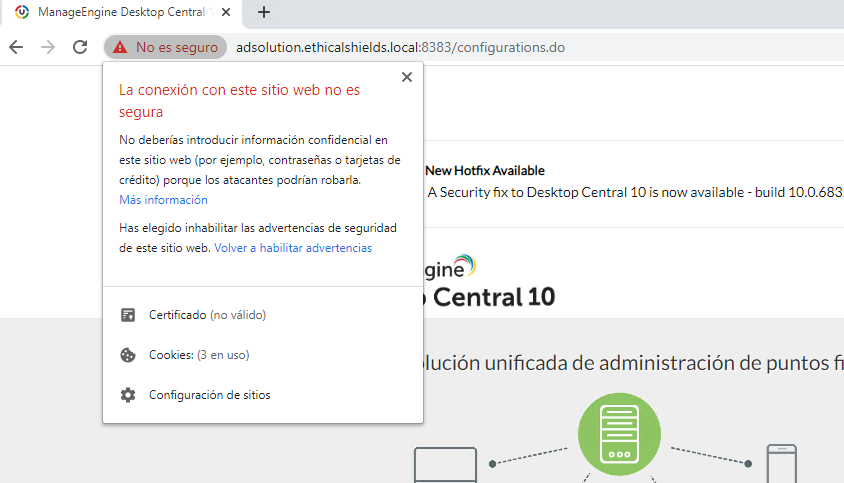
Task: Reload the page with the refresh icon
Action: click(80, 47)
